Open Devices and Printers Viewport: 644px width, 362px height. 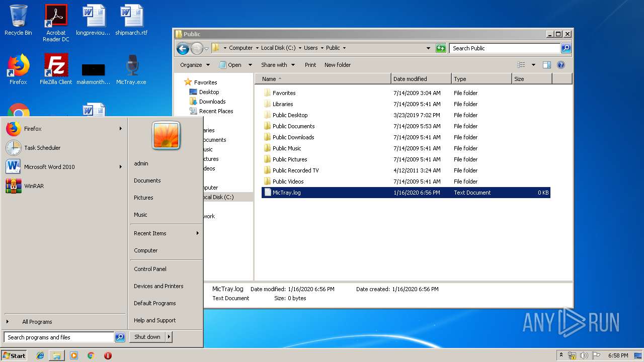158,286
